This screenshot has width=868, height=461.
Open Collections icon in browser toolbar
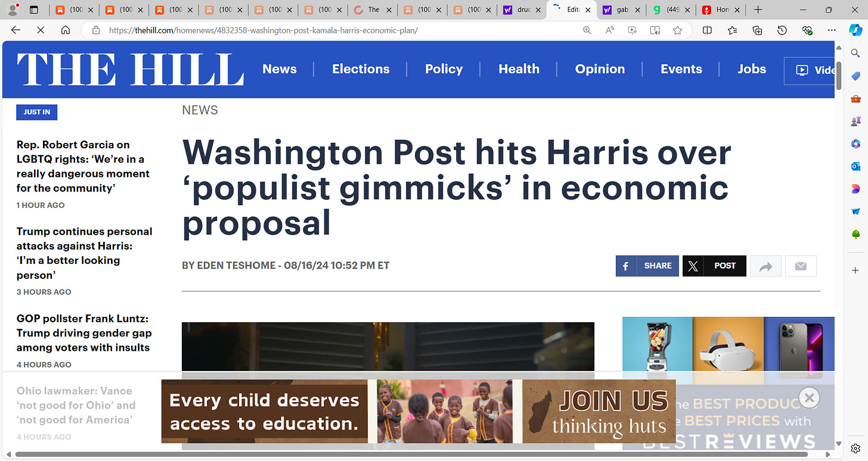757,30
